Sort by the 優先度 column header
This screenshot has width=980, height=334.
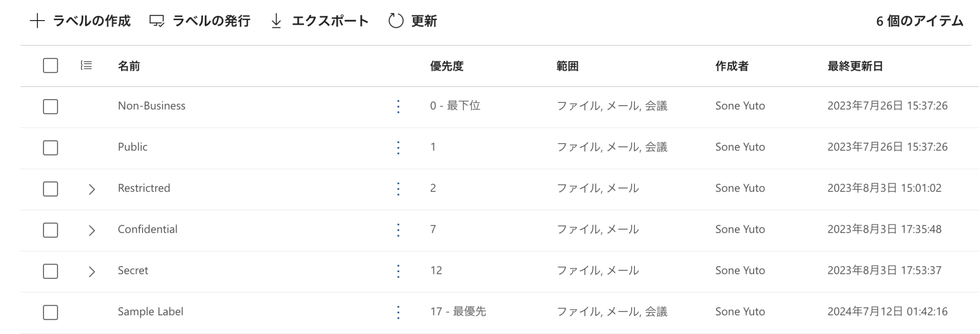click(x=446, y=66)
